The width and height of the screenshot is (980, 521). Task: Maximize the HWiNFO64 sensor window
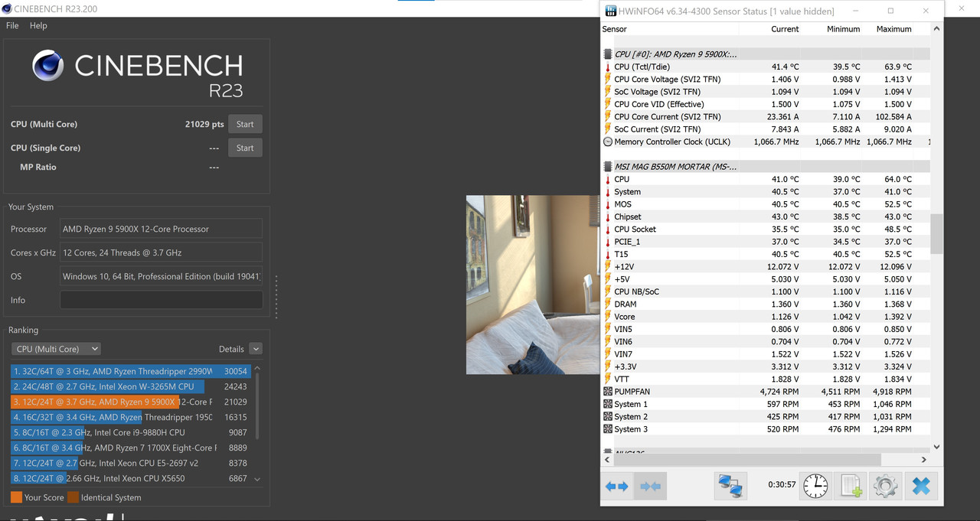pyautogui.click(x=890, y=11)
